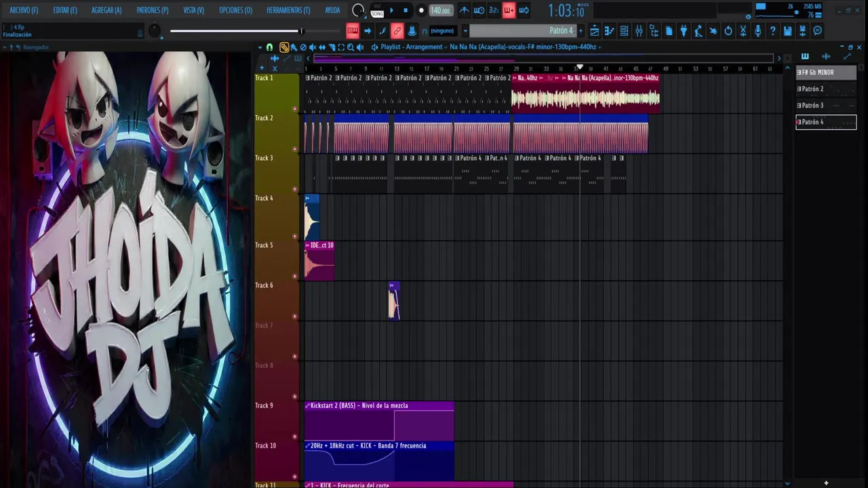
Task: Open the ARCHIVO menu
Action: [24, 10]
